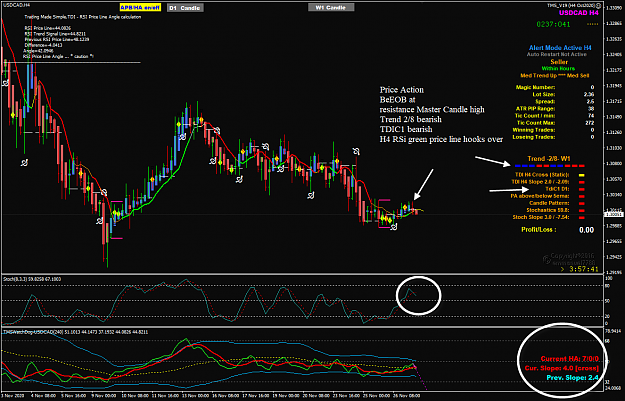This screenshot has height=401, width=625.
Task: Click the green Within Hours label
Action: 558,69
